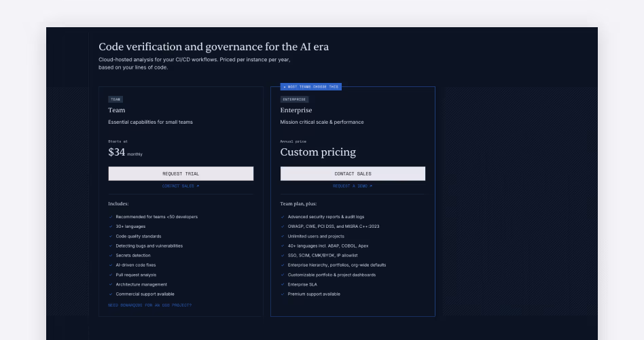644x340 pixels.
Task: Click the Contact Sales button in Enterprise card
Action: pos(353,173)
